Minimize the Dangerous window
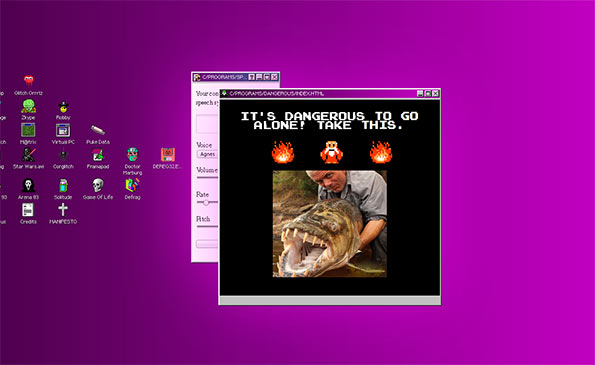595x365 pixels. tap(420, 93)
